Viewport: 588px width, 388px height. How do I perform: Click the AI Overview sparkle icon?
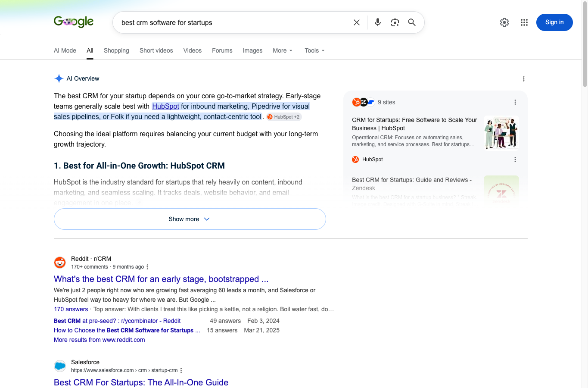pyautogui.click(x=59, y=78)
